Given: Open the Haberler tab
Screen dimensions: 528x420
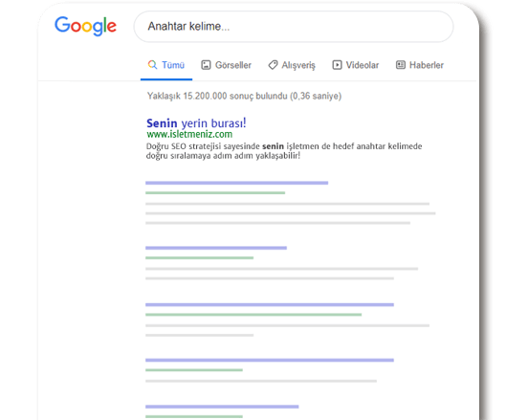Looking at the screenshot, I should tap(420, 65).
